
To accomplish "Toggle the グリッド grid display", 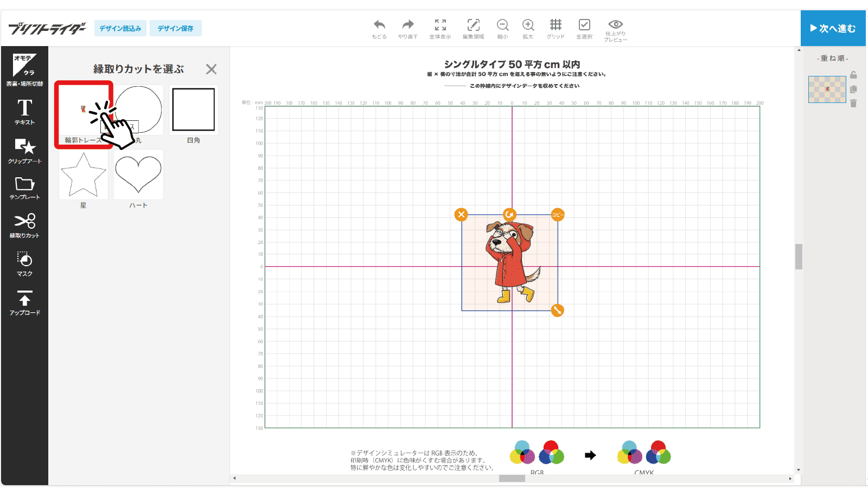I will [556, 25].
